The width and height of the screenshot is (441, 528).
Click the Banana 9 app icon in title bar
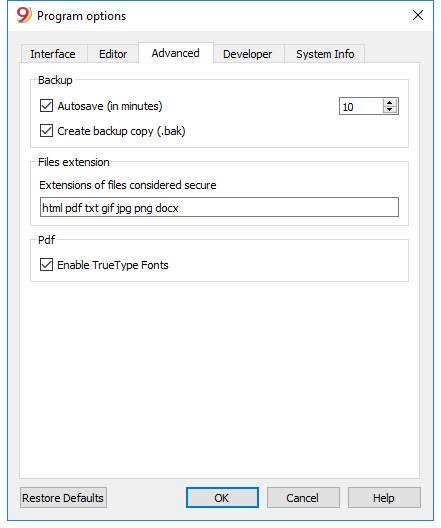pyautogui.click(x=24, y=15)
